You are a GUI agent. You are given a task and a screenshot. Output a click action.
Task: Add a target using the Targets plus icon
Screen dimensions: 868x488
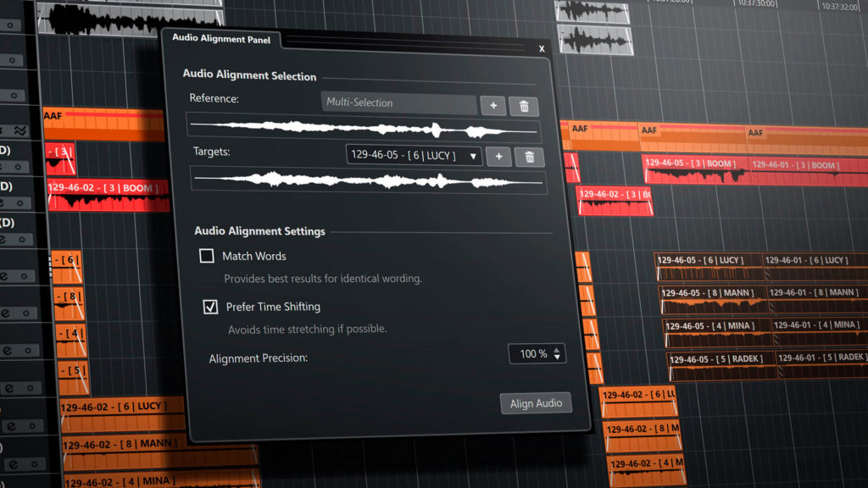tap(498, 156)
